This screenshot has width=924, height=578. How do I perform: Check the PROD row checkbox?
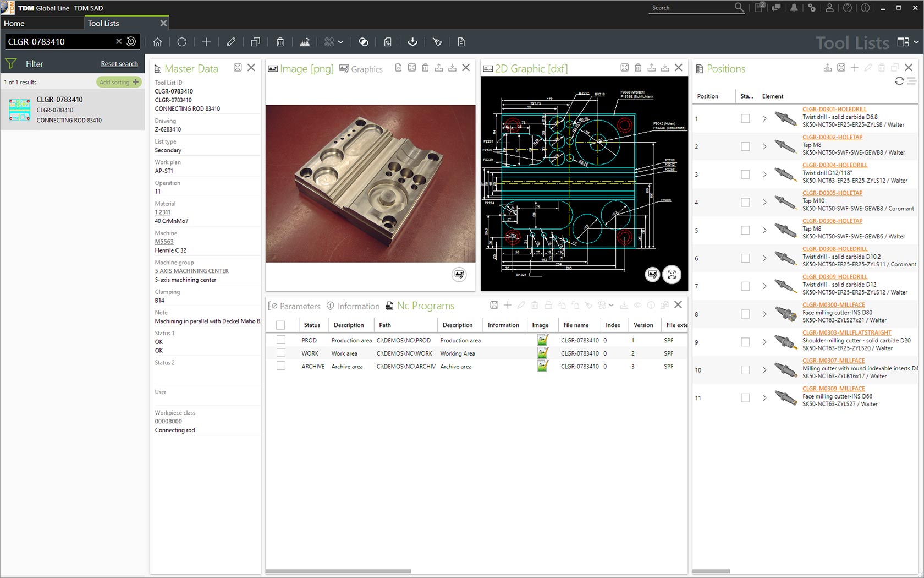pyautogui.click(x=281, y=340)
